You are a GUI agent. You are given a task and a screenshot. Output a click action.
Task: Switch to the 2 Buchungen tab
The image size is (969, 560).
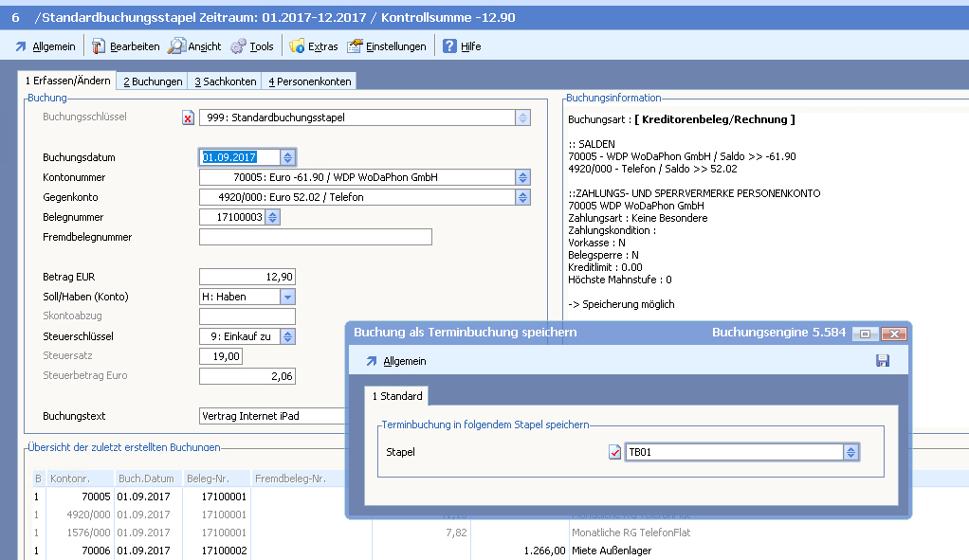pos(152,81)
